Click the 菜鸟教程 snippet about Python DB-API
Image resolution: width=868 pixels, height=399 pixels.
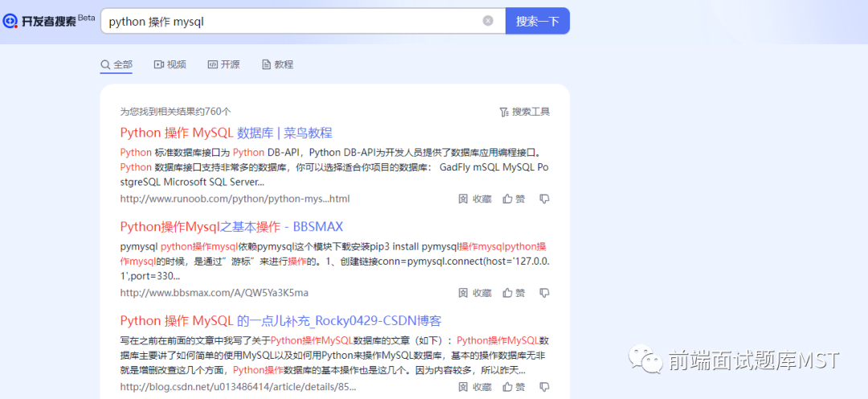[x=335, y=167]
